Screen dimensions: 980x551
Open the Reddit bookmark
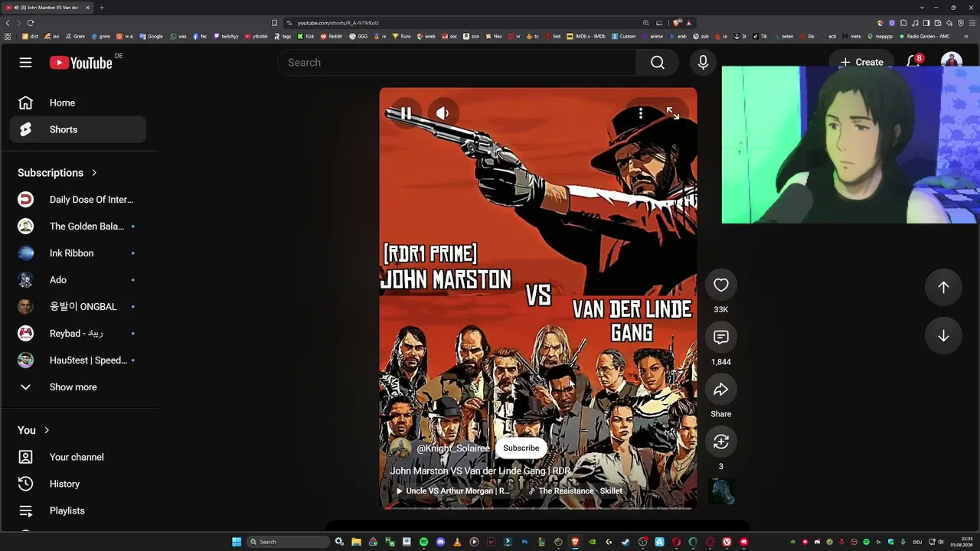pyautogui.click(x=332, y=36)
